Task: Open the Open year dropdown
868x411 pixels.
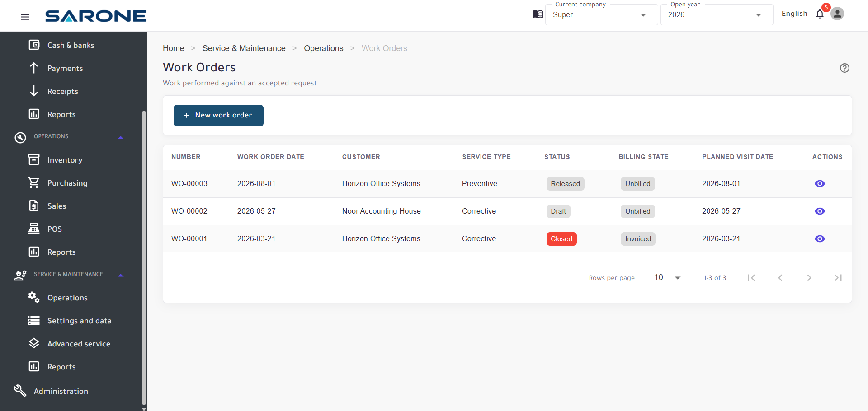Action: click(x=717, y=15)
